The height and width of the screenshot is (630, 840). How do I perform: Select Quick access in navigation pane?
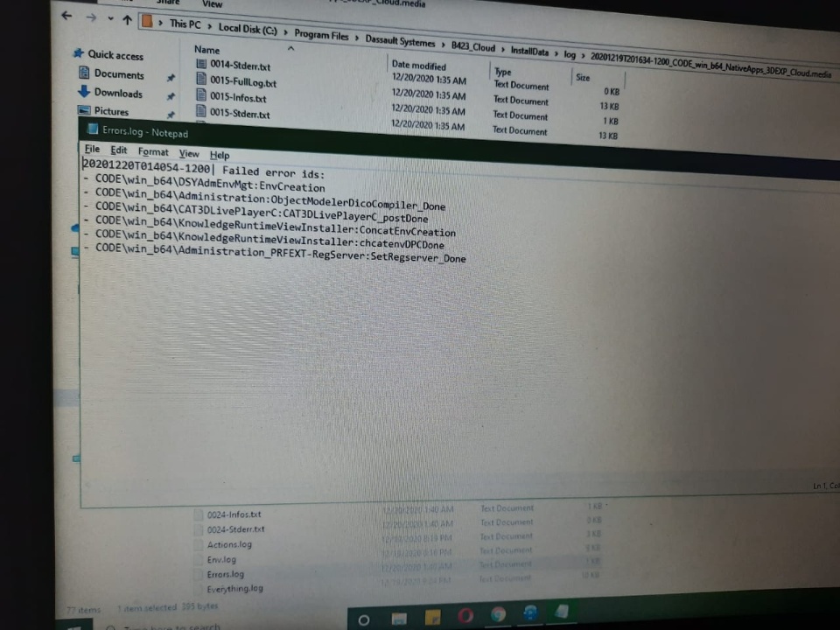click(x=115, y=54)
